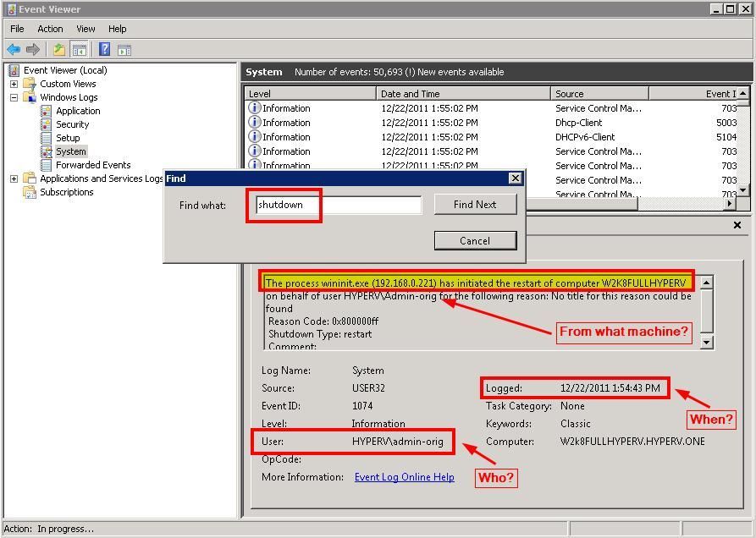
Task: Click the Application log icon
Action: [46, 111]
